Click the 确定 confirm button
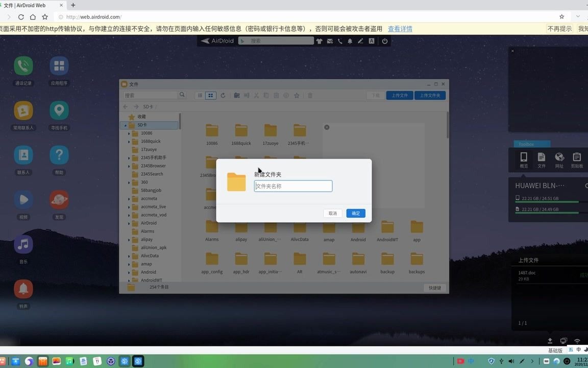The image size is (588, 368). pos(356,213)
